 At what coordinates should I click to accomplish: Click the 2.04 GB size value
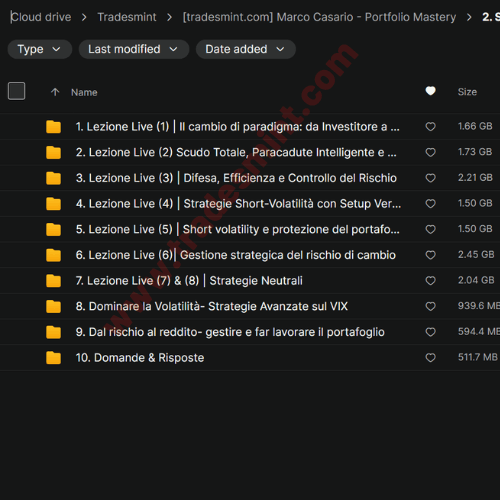coord(476,280)
